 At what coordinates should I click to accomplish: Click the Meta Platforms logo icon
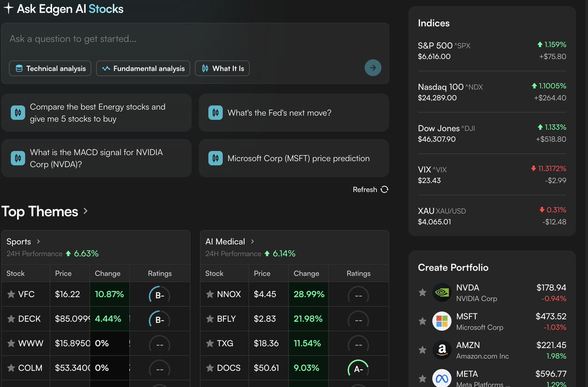pyautogui.click(x=441, y=378)
